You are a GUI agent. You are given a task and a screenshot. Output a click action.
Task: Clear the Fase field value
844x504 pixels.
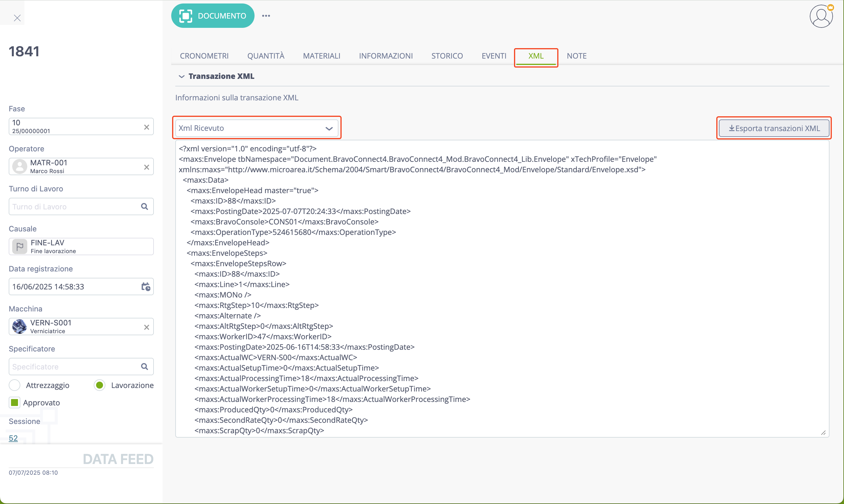[147, 127]
